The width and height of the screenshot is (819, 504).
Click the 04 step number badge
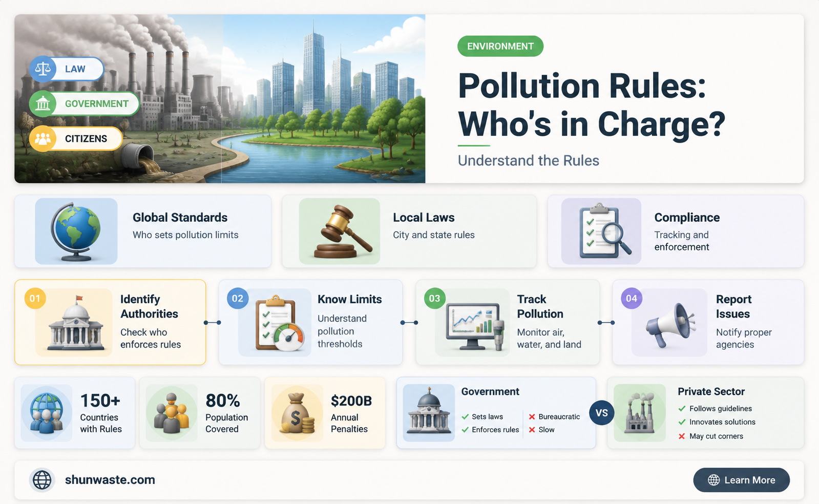632,299
